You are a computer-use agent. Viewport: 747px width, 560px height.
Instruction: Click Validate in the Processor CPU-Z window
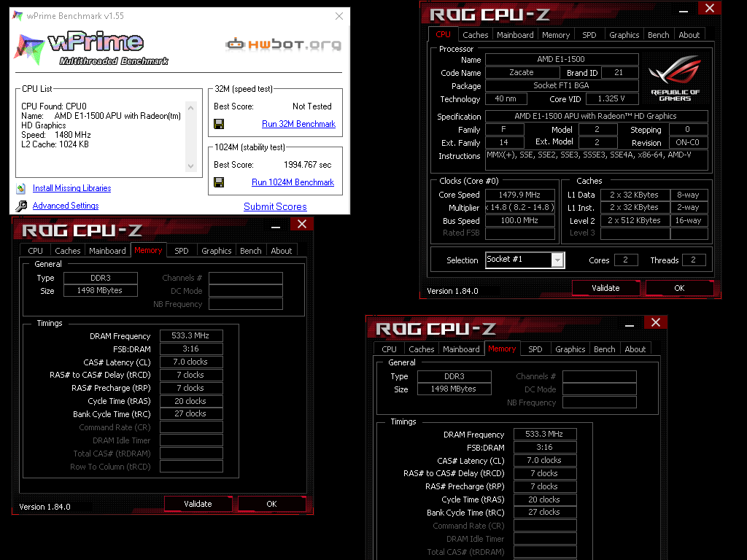point(606,288)
